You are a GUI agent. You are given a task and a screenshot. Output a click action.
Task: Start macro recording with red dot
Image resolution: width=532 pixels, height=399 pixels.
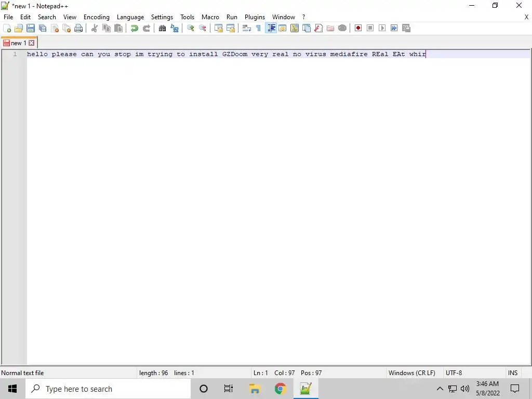click(x=358, y=28)
